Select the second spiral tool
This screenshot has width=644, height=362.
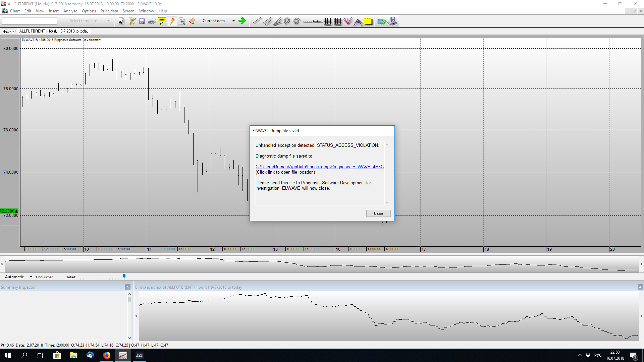[x=297, y=21]
